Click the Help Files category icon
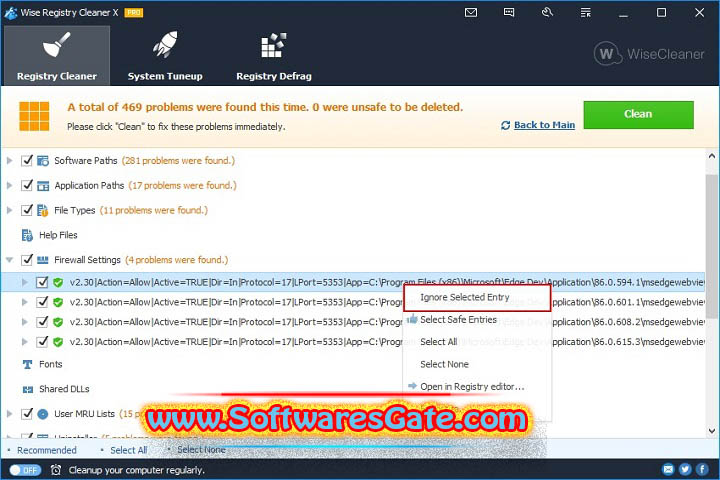 coord(27,235)
